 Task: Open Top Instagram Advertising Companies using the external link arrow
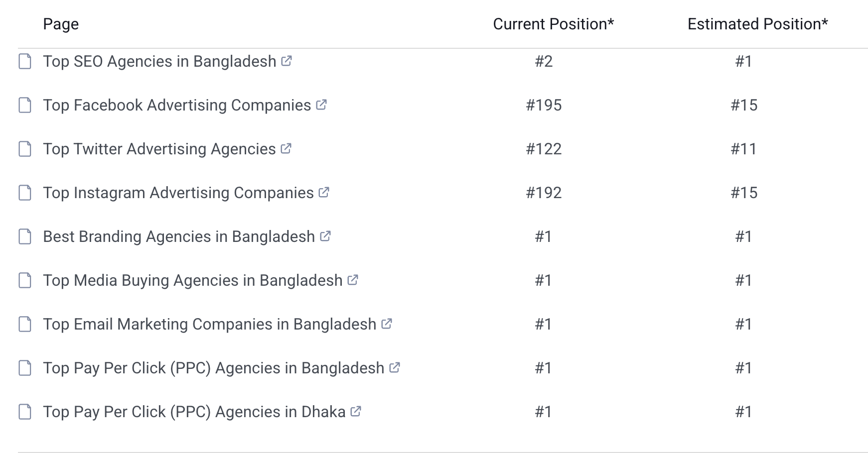[x=323, y=193]
